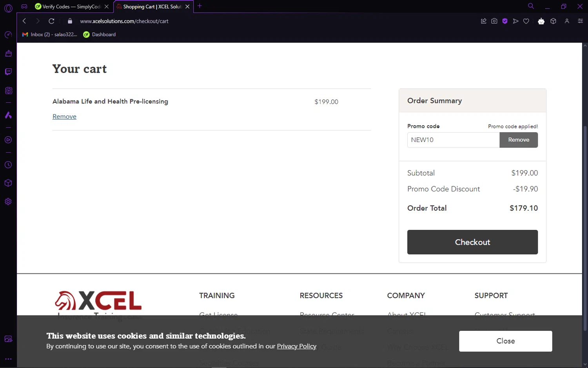
Task: Open Settings gear icon in sidebar
Action: coord(8,202)
